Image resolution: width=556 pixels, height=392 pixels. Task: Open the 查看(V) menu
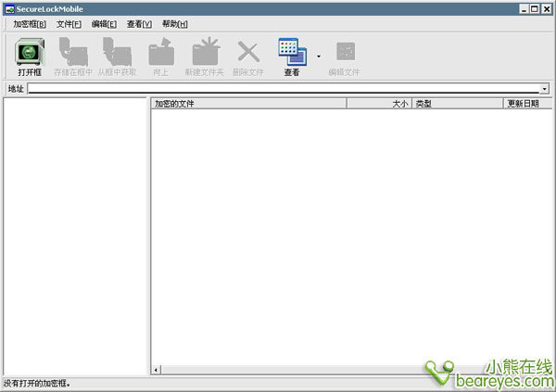coord(139,24)
